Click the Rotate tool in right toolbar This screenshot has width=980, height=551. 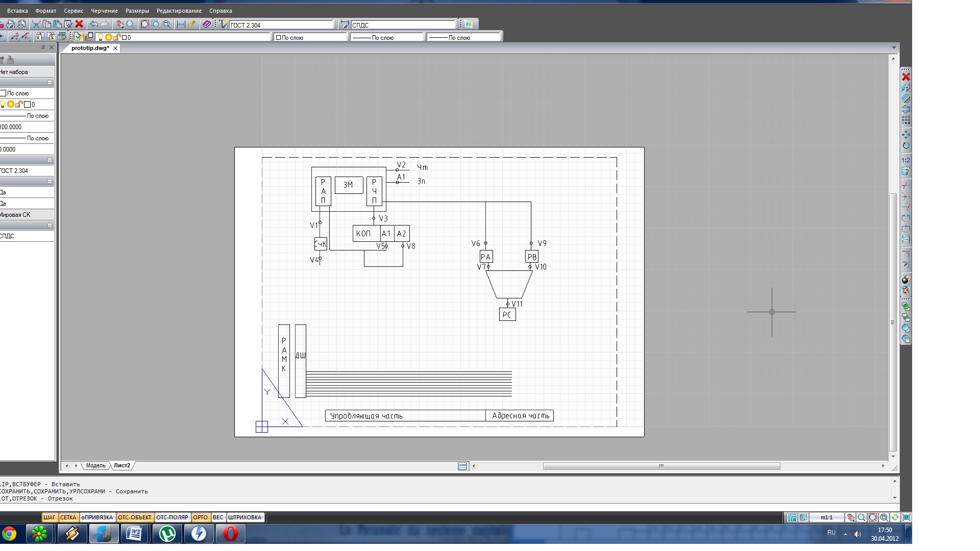pyautogui.click(x=906, y=146)
